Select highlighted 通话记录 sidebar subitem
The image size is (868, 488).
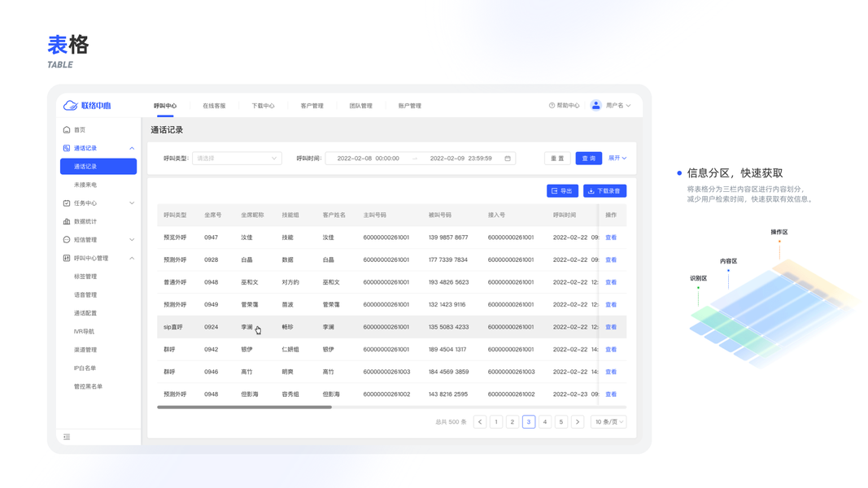click(x=98, y=167)
